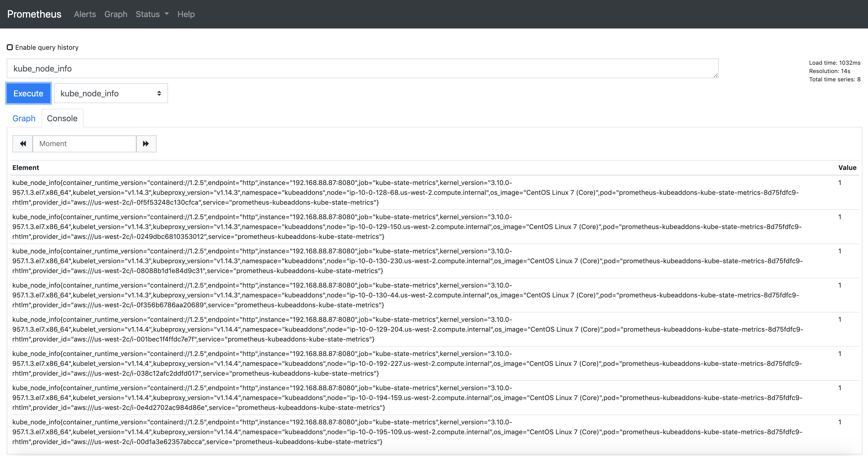Viewport: 868px width, 456px height.
Task: Click the Status dropdown caret
Action: click(x=167, y=14)
